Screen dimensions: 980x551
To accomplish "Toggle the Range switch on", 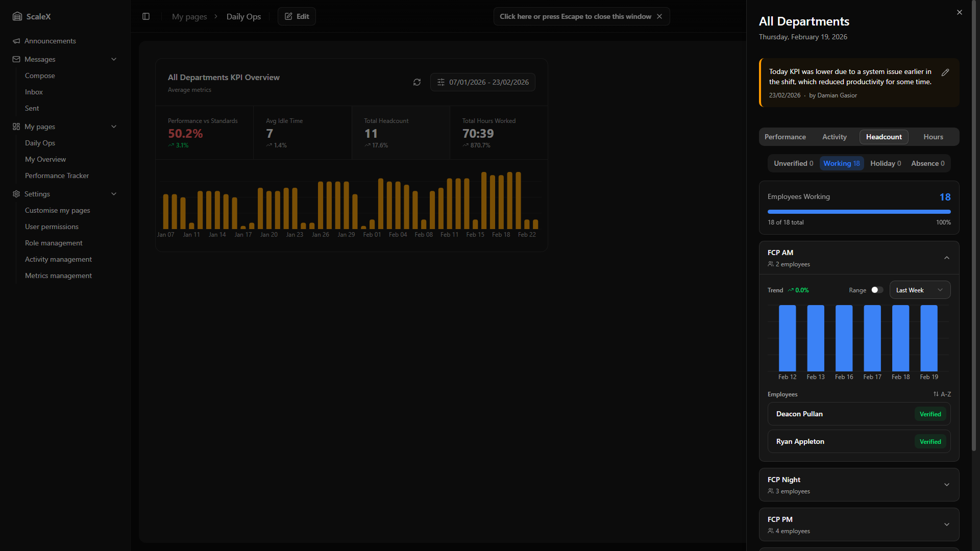I will [x=877, y=290].
